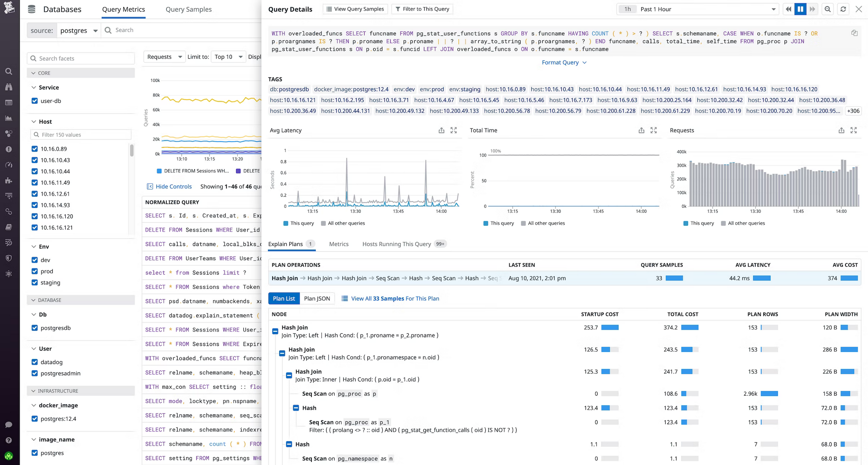The image size is (868, 465).
Task: Switch to Plan JSON tab
Action: point(317,298)
